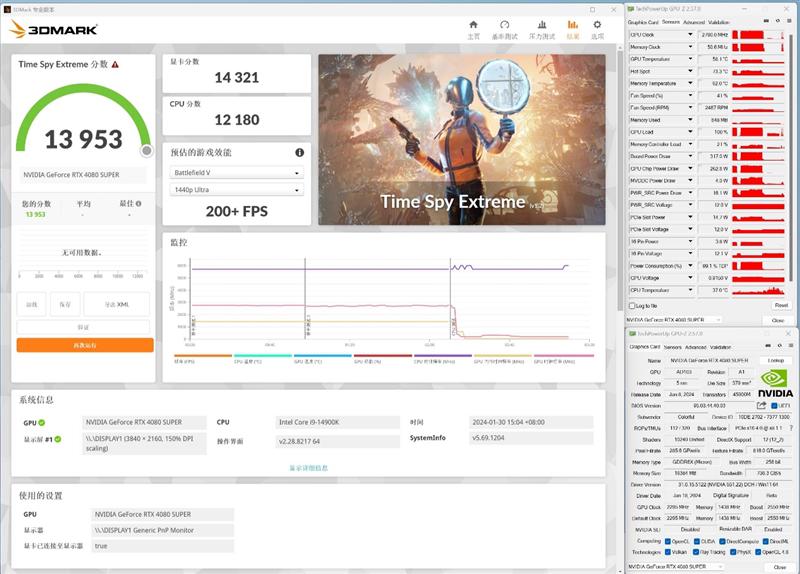800x574 pixels.
Task: Open the Battlefield V game dropdown
Action: pos(236,172)
